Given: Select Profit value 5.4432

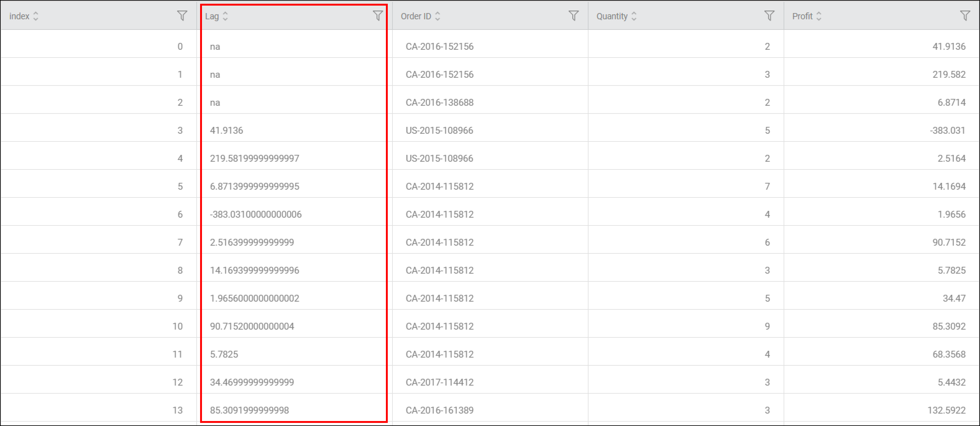Looking at the screenshot, I should coord(951,382).
